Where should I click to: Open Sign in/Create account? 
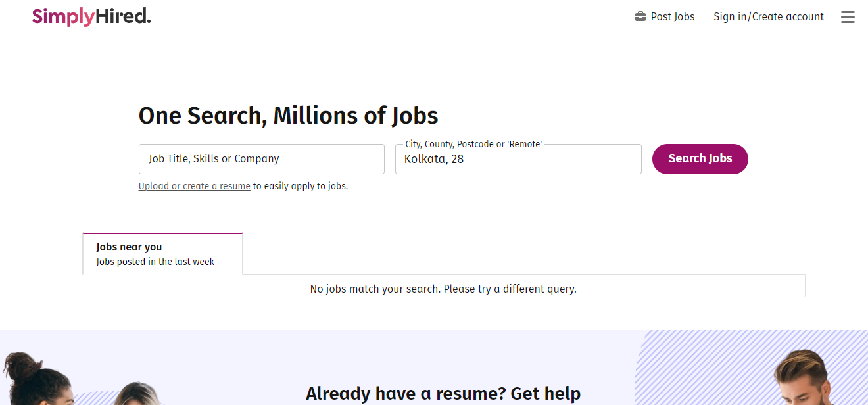(x=769, y=16)
